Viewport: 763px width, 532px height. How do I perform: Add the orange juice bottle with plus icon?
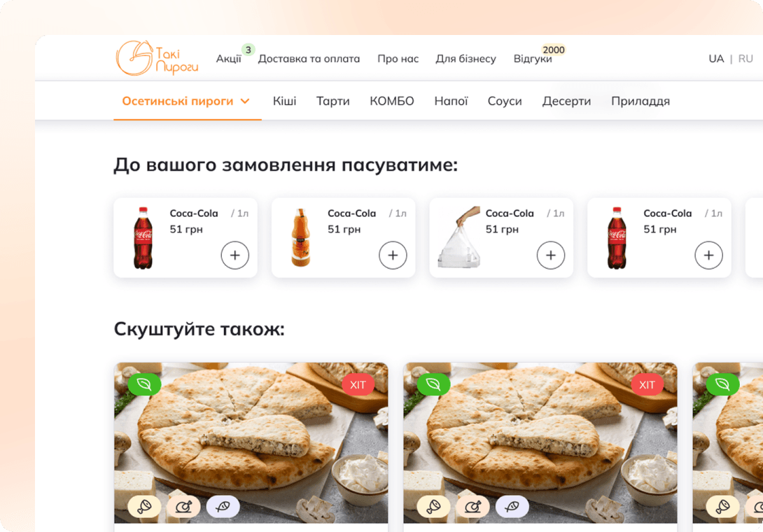(x=393, y=255)
